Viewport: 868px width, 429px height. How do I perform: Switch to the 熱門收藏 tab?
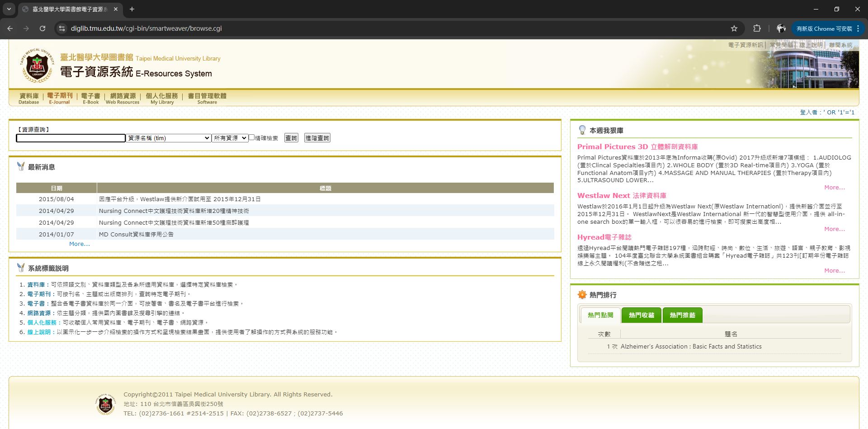[x=642, y=315]
